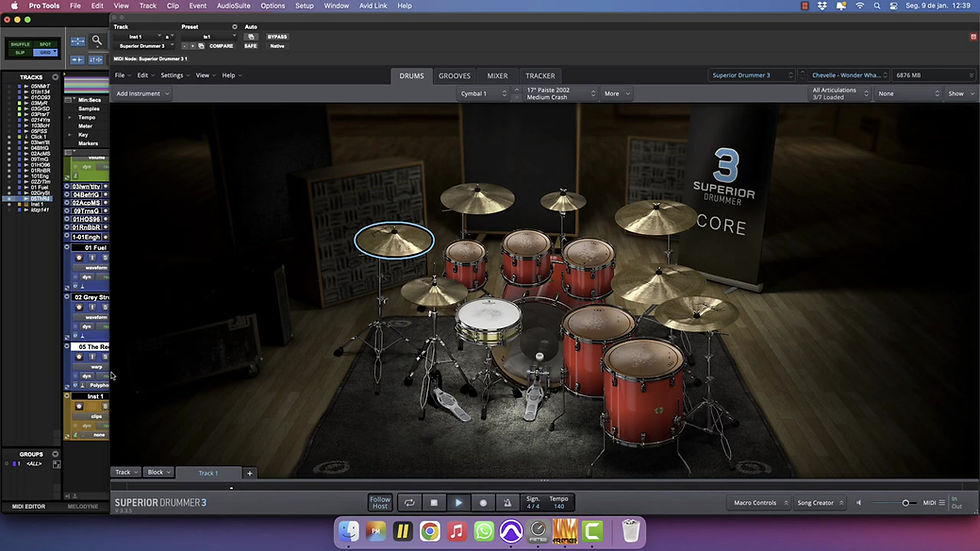Viewport: 980px width, 551px height.
Task: Open macOS Spotlight search icon
Action: (877, 6)
